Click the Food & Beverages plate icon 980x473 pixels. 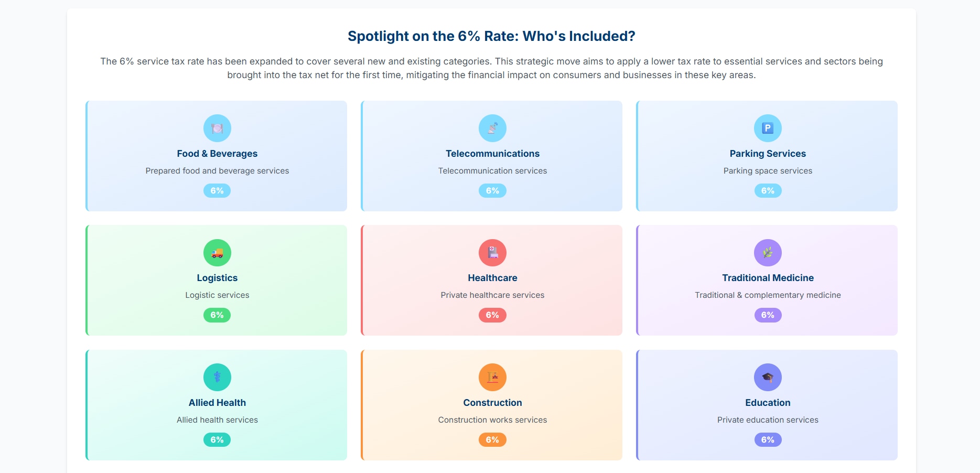tap(217, 128)
